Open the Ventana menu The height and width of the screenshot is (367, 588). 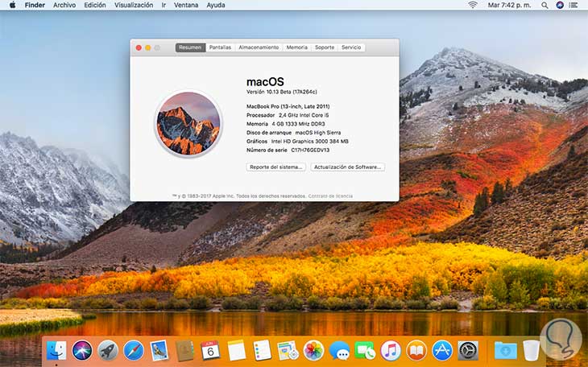pyautogui.click(x=186, y=6)
